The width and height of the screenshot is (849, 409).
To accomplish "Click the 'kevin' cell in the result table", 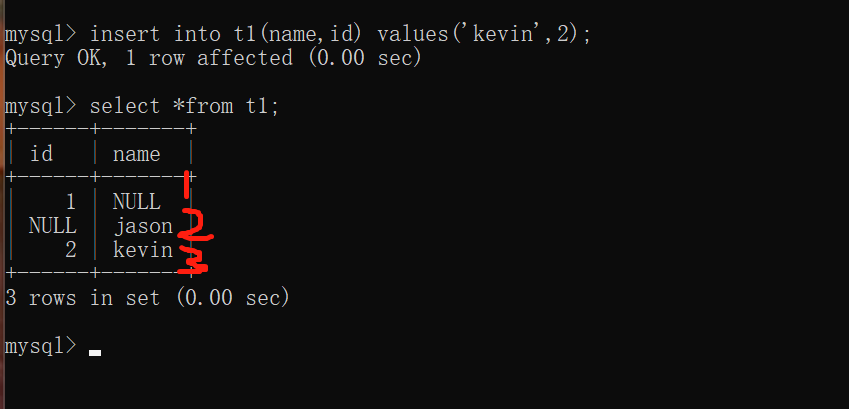I will coord(143,250).
